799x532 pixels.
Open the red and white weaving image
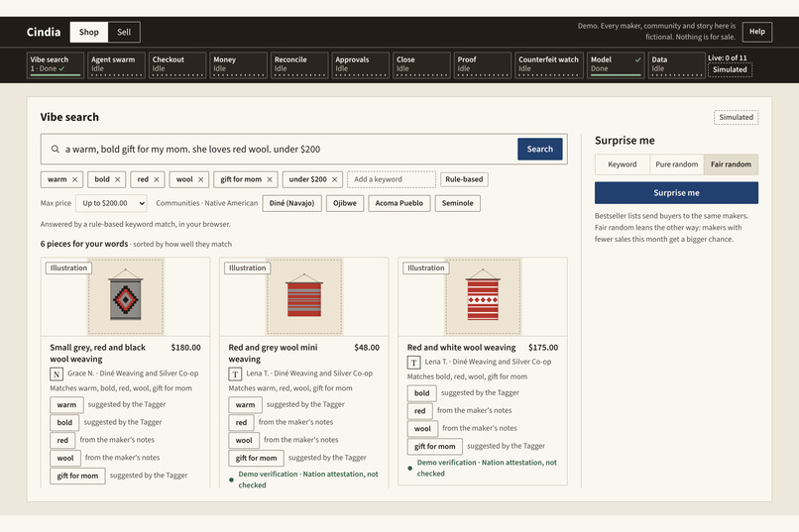[483, 296]
